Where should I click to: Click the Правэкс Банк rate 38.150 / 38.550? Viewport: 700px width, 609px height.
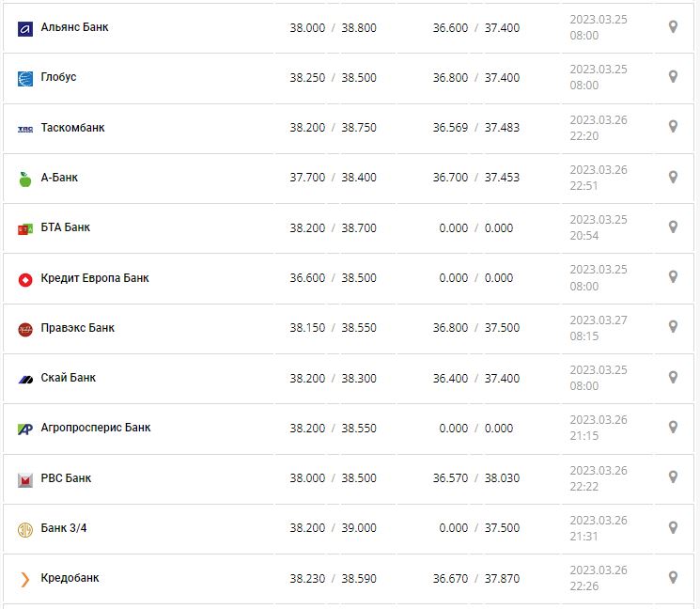(333, 328)
